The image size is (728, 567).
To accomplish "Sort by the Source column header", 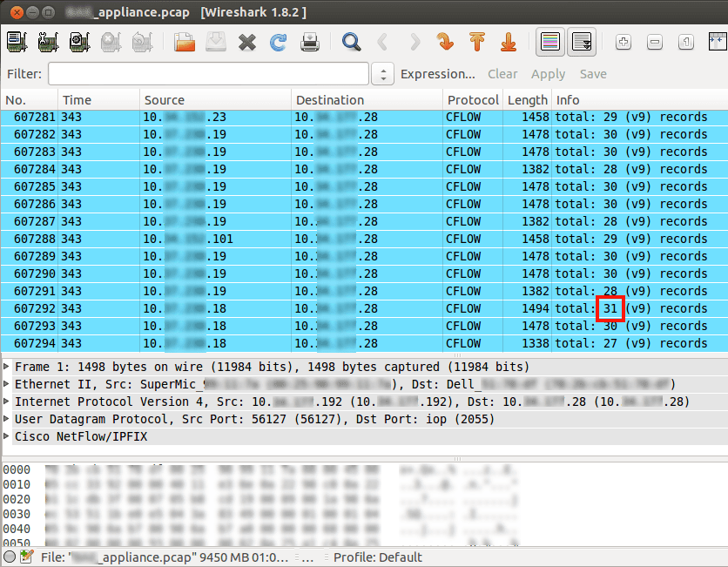I will (x=215, y=100).
